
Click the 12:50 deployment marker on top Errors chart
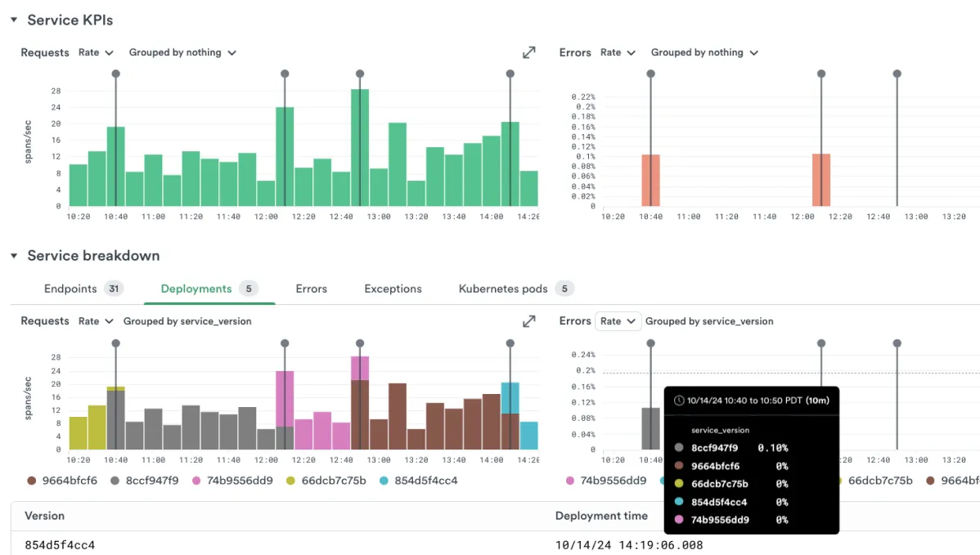click(897, 74)
